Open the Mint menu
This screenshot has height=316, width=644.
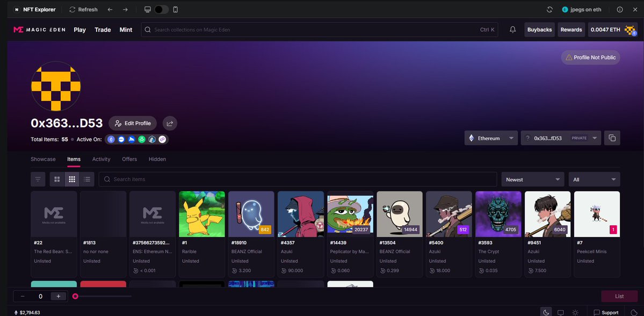(x=126, y=30)
